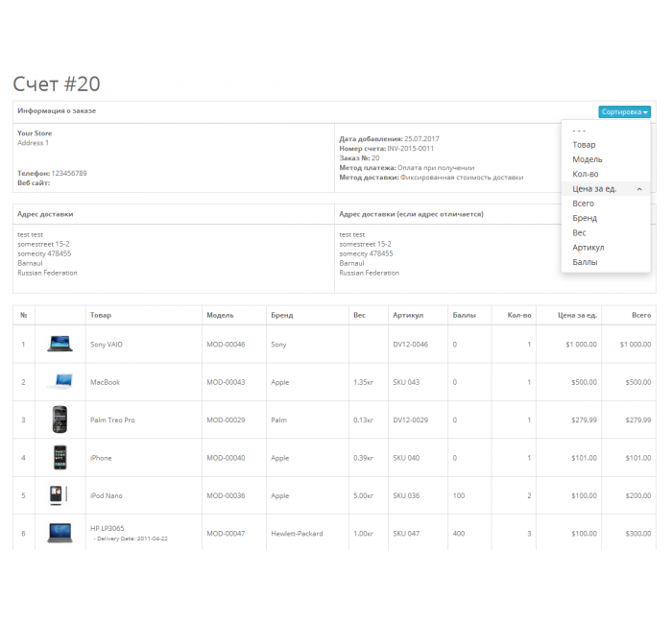Click article cell DV12-0029
This screenshot has height=624, width=672.
410,420
